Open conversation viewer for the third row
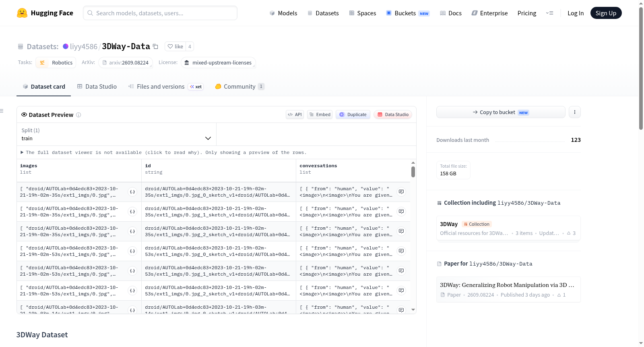 coord(401,231)
